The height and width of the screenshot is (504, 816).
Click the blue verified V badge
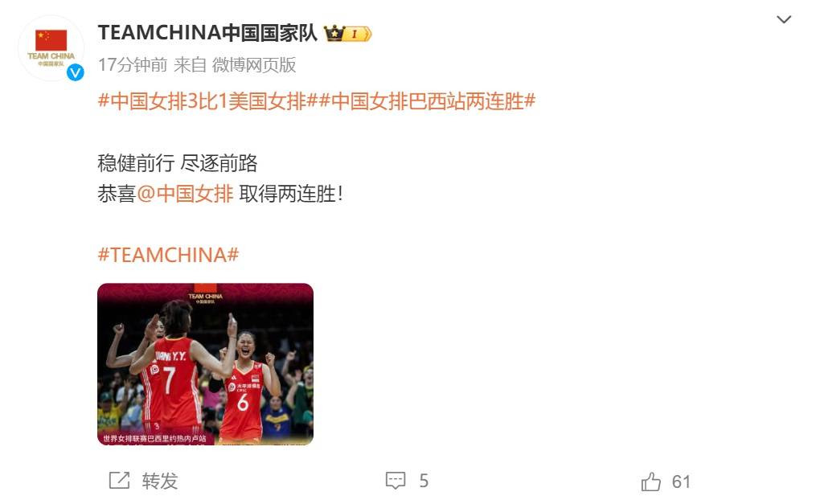click(76, 73)
